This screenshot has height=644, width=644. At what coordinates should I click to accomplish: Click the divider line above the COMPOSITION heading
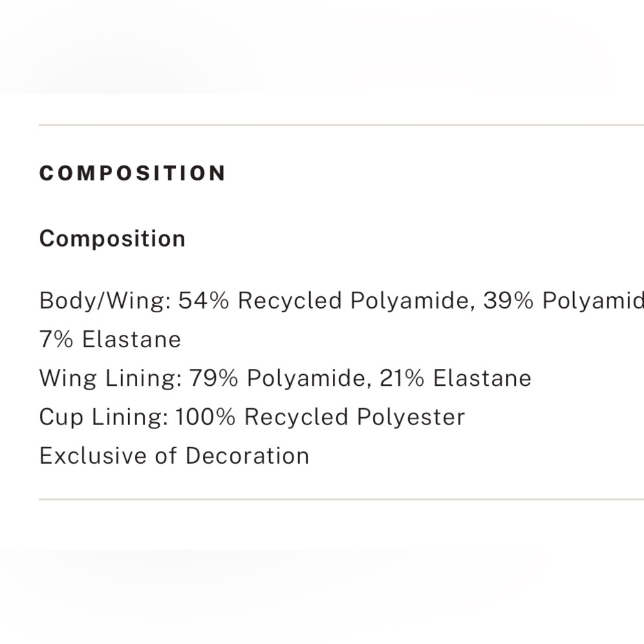click(341, 125)
